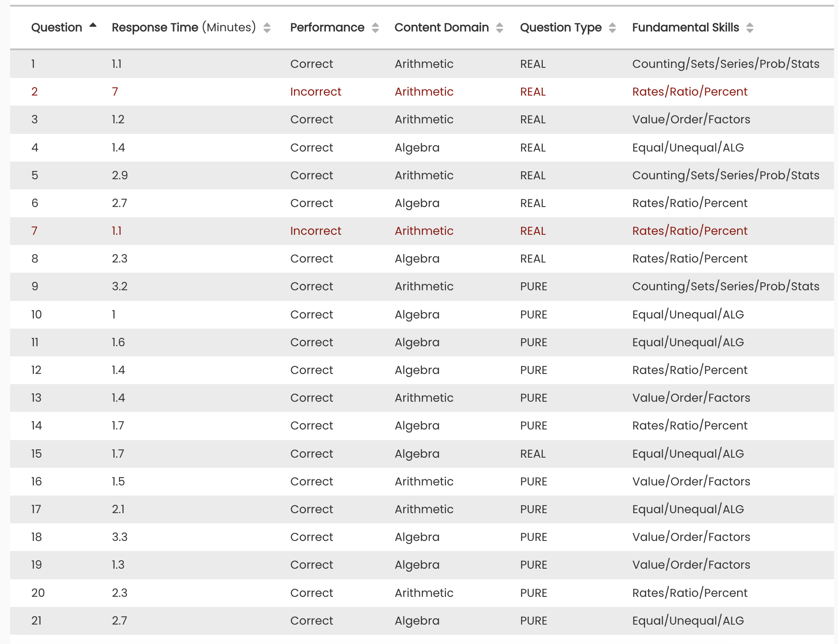This screenshot has width=838, height=644.
Task: Click the red Rates/Ratio/Percent skill for question 2
Action: (690, 92)
